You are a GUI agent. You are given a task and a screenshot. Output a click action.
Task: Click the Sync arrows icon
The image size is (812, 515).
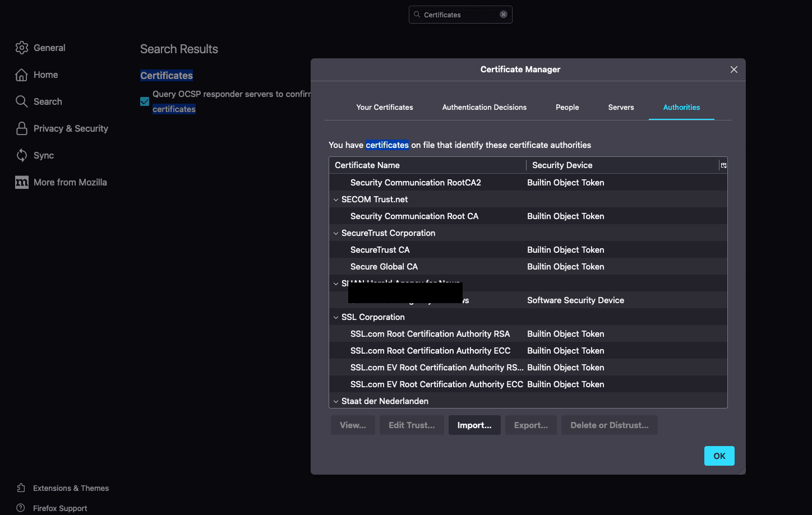[22, 155]
